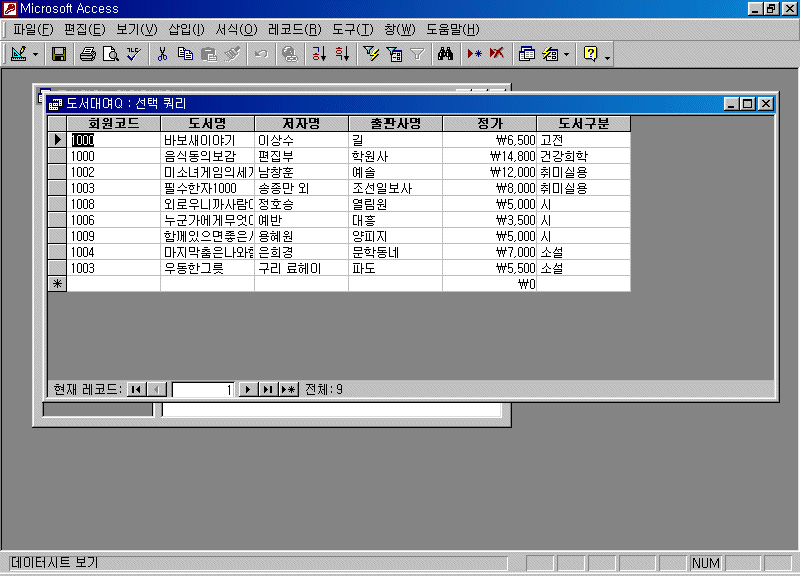The height and width of the screenshot is (576, 800).
Task: Click the Format Painter brush icon
Action: point(232,54)
